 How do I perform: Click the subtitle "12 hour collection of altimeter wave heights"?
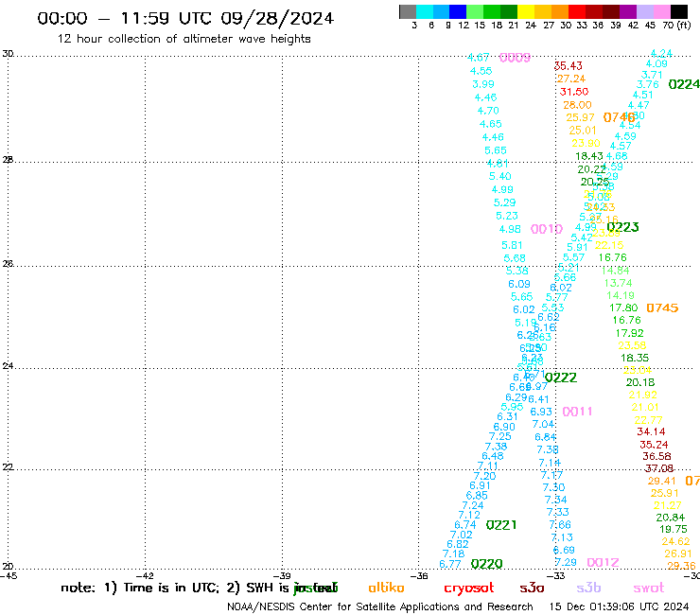coord(184,39)
